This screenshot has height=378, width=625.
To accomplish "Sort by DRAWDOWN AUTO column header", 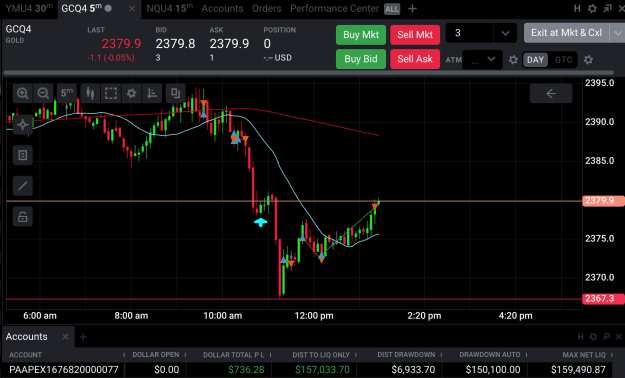I will click(490, 354).
